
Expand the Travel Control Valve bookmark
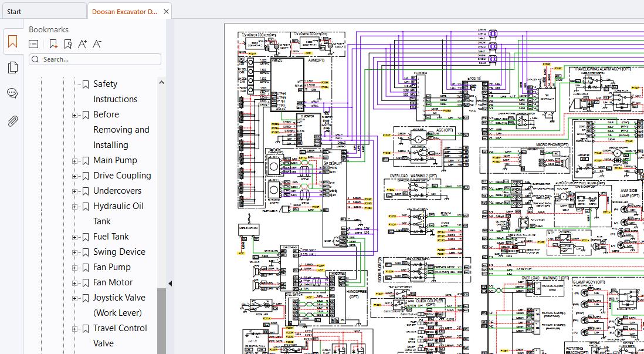[74, 329]
